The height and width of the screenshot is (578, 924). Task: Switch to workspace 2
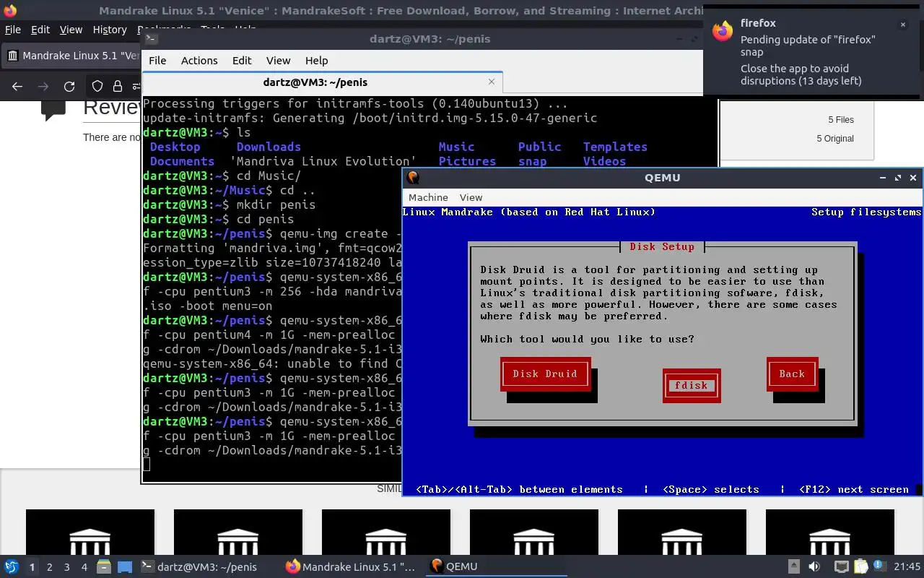click(49, 567)
